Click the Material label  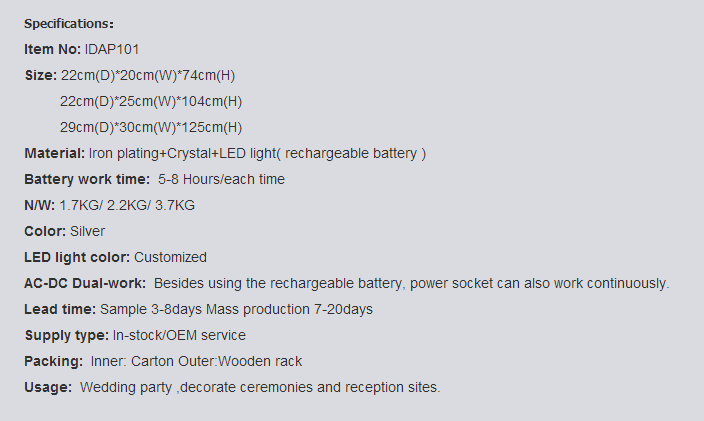[54, 153]
